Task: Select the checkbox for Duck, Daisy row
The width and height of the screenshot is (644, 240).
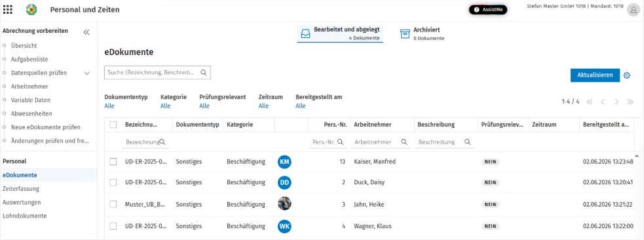Action: (x=113, y=182)
